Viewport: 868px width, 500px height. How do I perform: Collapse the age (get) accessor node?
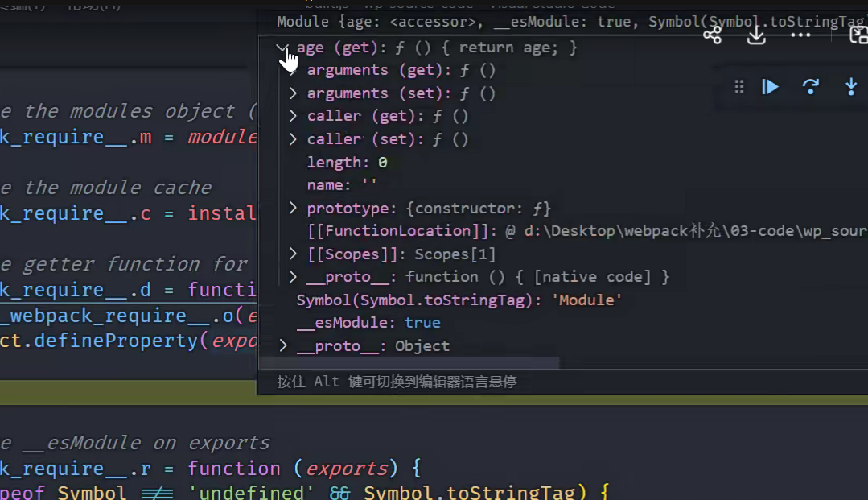pos(282,48)
